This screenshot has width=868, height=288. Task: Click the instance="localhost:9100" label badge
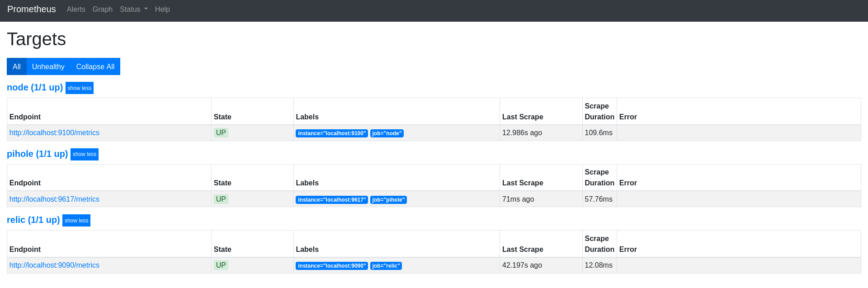(331, 133)
